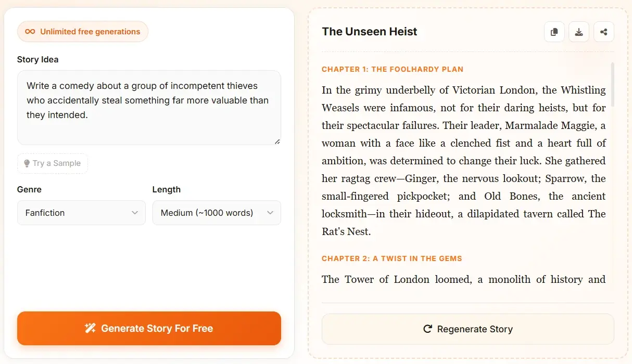The image size is (632, 364).
Task: Click the Length field label
Action: [x=166, y=189]
